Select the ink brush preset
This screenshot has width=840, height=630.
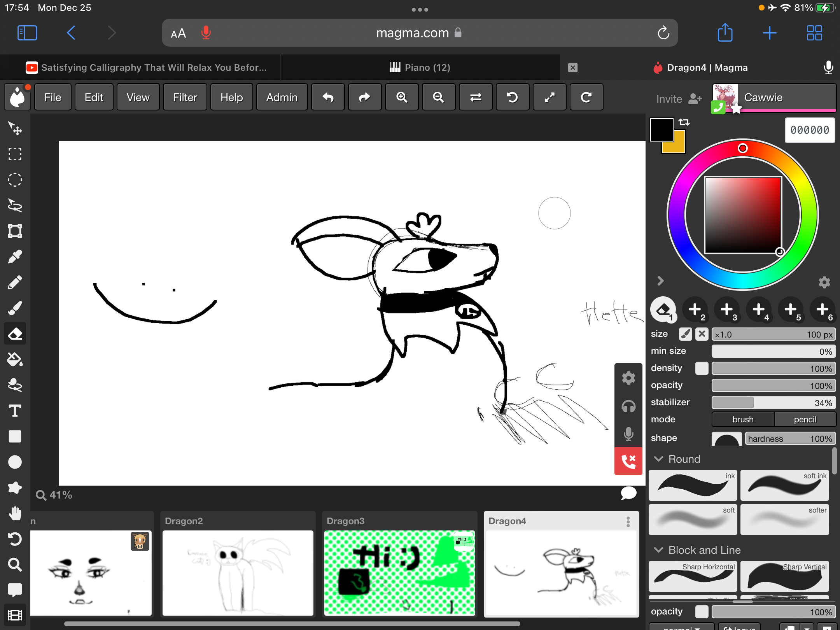pos(693,485)
